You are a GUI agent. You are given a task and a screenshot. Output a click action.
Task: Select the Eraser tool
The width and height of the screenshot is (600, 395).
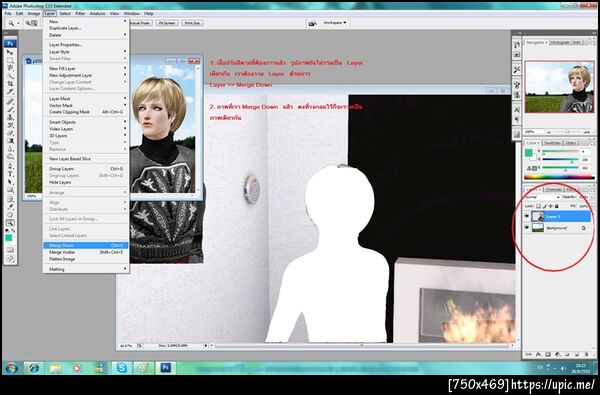(10, 133)
